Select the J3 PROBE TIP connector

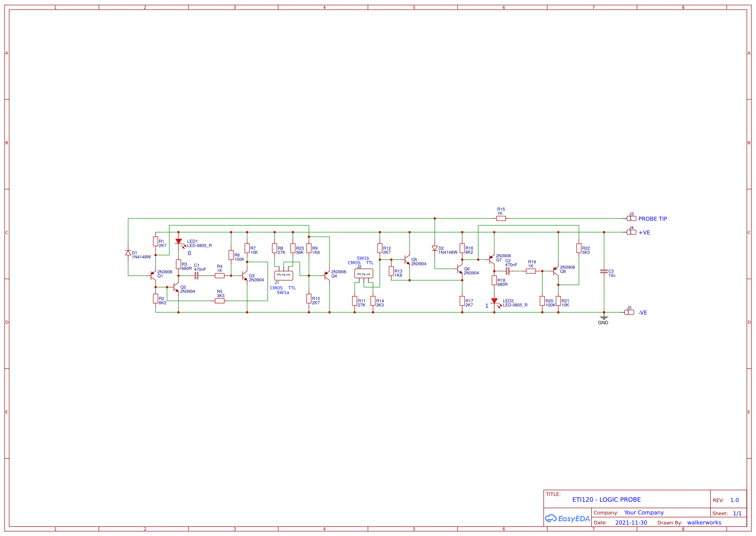(x=631, y=218)
